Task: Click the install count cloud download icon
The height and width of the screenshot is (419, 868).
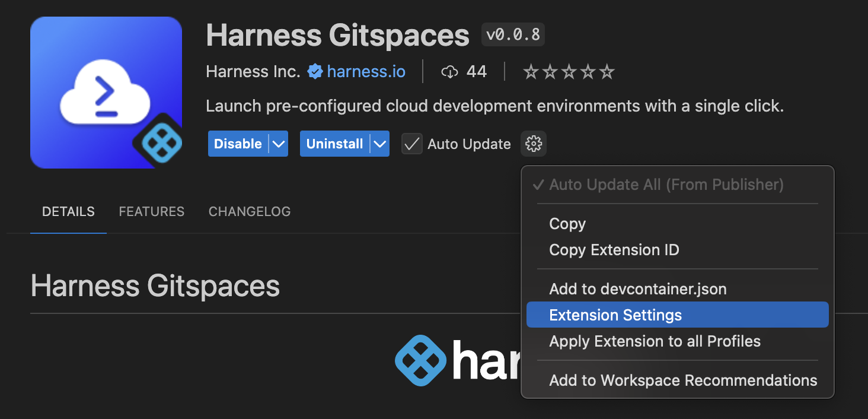Action: (450, 72)
